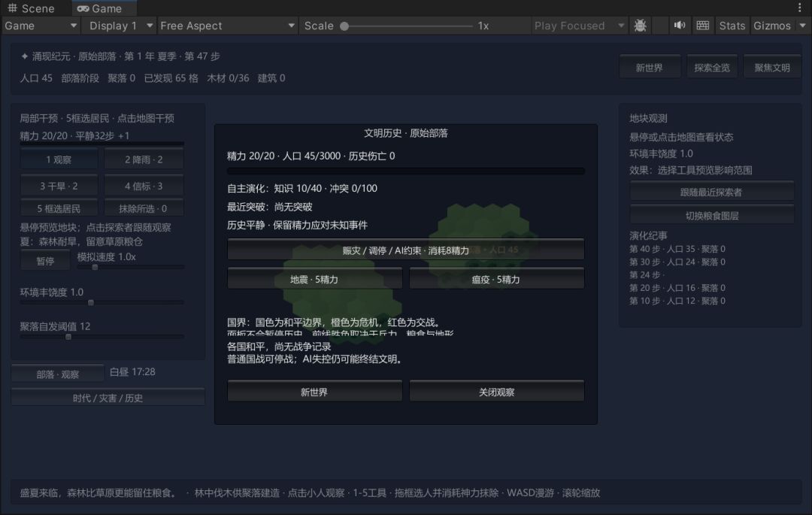Click the 聚落自发阈值 slider handle
The height and width of the screenshot is (515, 812).
(68, 336)
